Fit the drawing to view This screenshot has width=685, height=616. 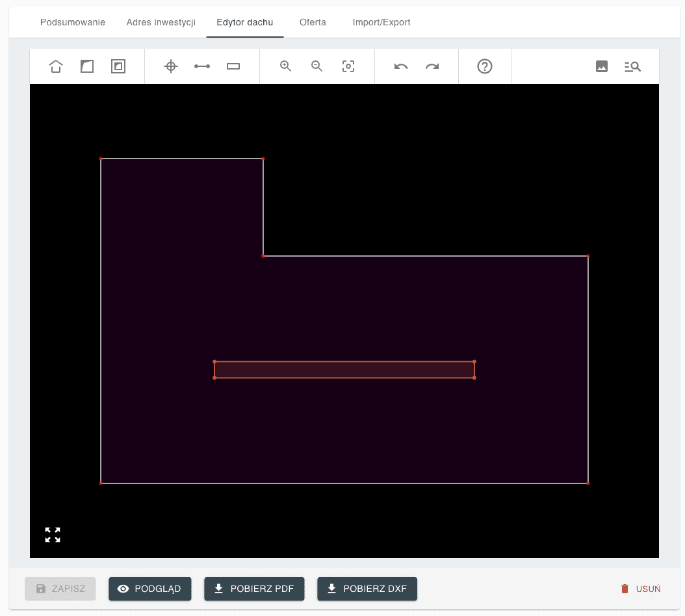348,66
